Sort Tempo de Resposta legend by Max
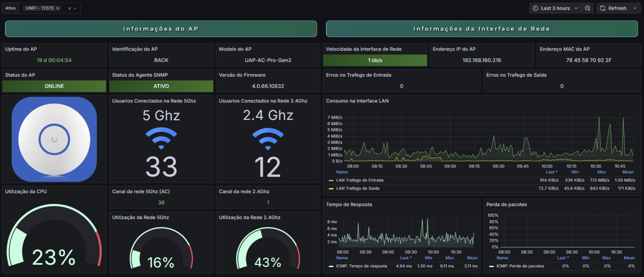This screenshot has width=644, height=277. point(449,258)
